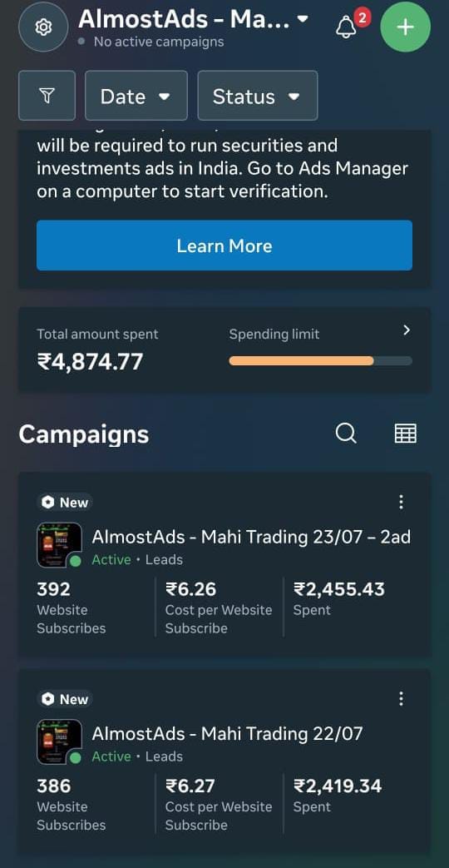
Task: Select the 22/07 campaign thumbnail
Action: (x=59, y=742)
